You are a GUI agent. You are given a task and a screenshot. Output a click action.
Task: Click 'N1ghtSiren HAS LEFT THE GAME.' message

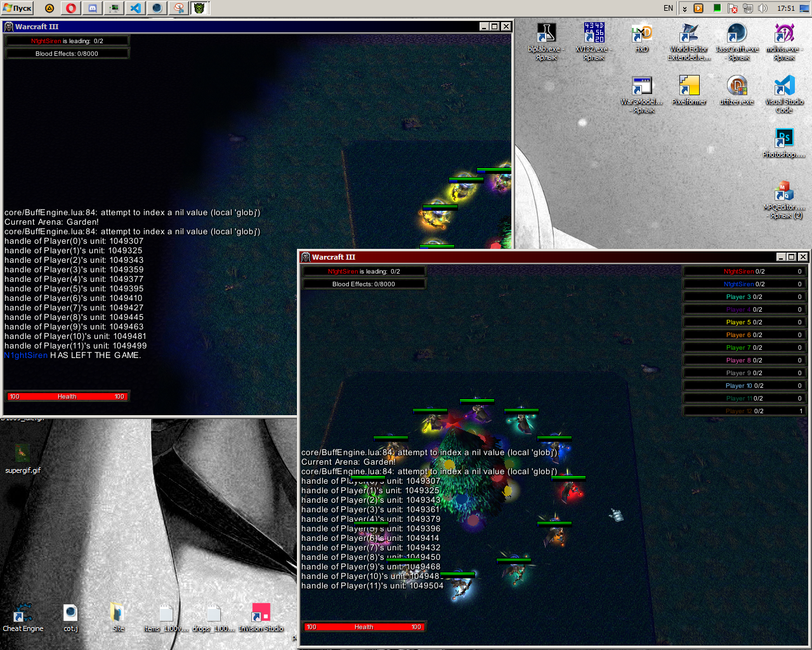click(x=73, y=355)
